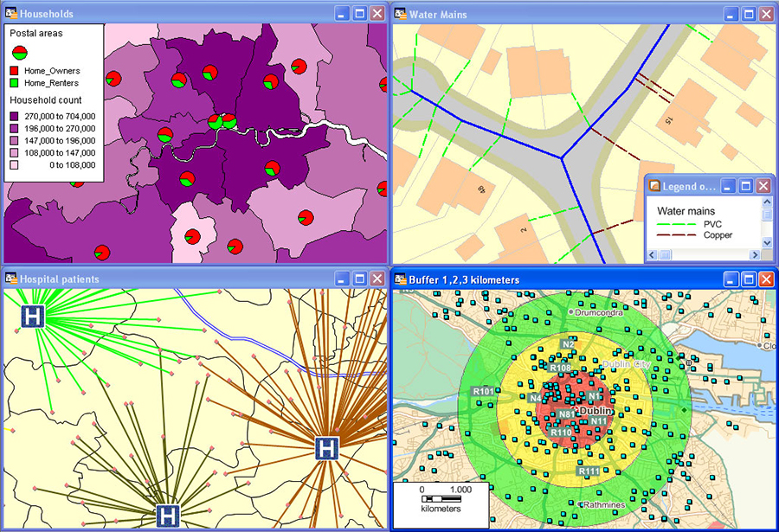Close the Buffer 1,2,3 kilometers window

(767, 279)
